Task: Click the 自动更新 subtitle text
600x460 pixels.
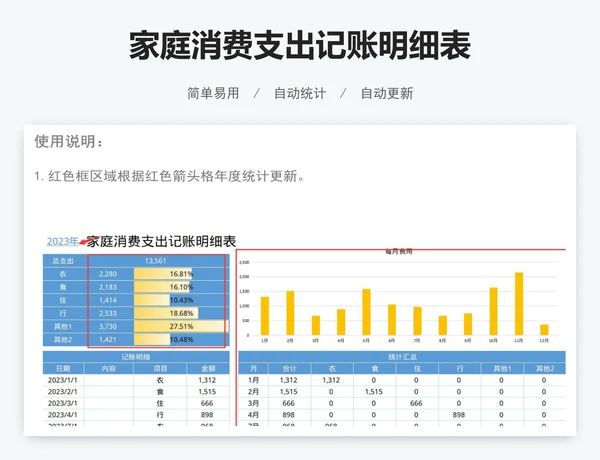Action: point(387,93)
